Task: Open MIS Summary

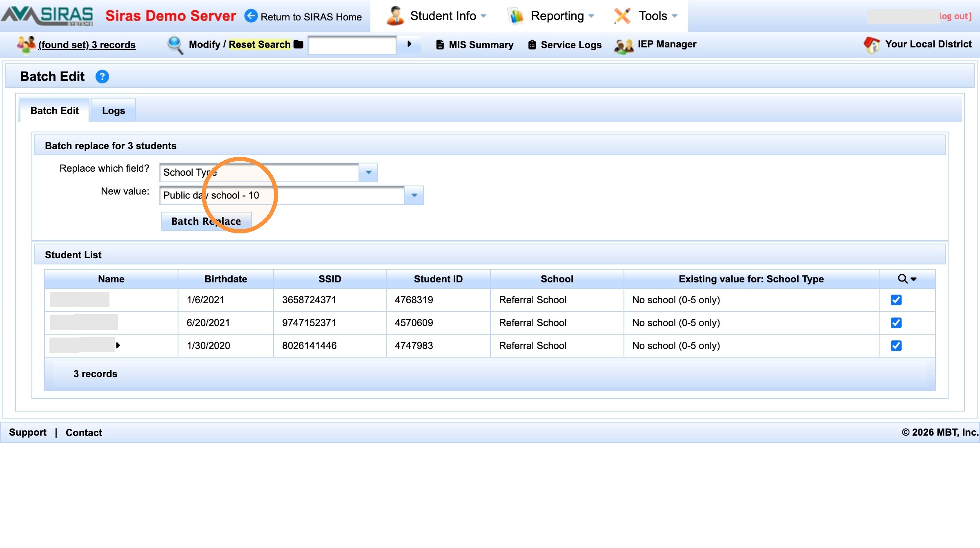Action: [481, 45]
